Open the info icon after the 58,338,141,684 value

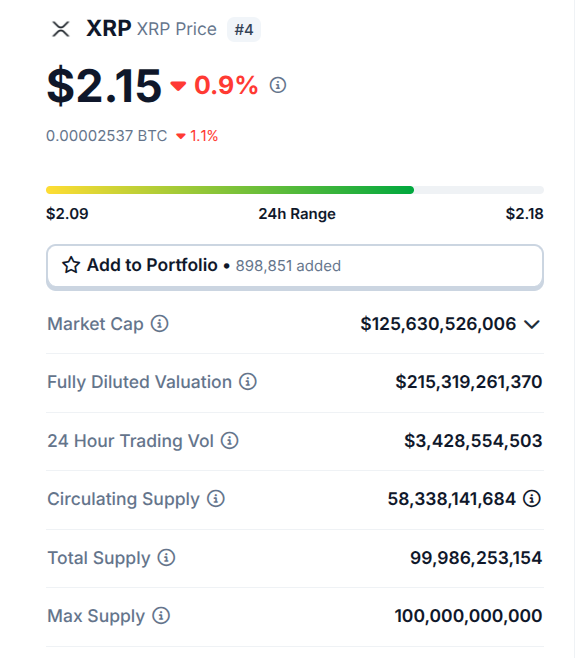pyautogui.click(x=532, y=499)
